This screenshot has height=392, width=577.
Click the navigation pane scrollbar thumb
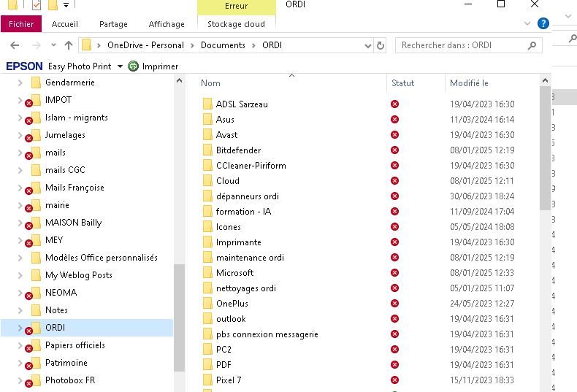[x=179, y=318]
